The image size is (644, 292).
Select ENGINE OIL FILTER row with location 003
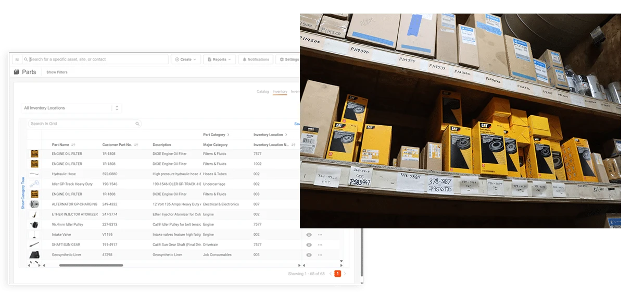tap(164, 194)
